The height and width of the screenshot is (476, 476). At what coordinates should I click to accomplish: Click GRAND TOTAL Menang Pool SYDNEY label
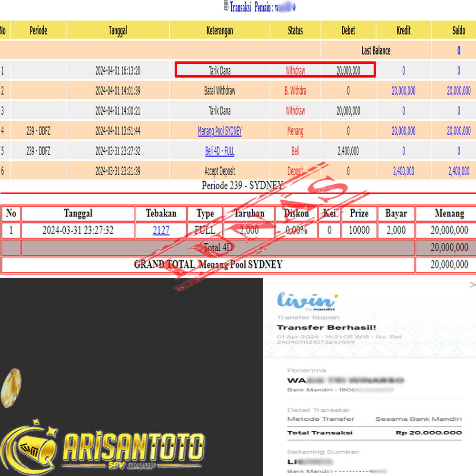point(208,264)
